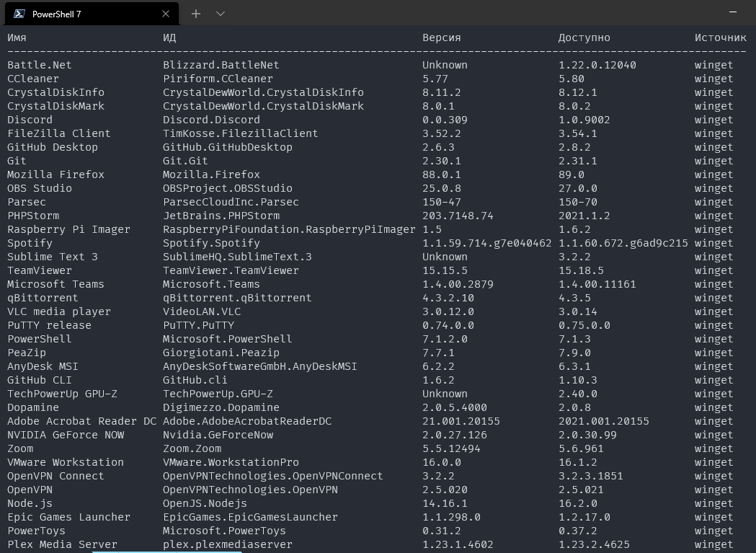Close the PowerShell 7 tab
This screenshot has height=553, width=756.
point(166,14)
